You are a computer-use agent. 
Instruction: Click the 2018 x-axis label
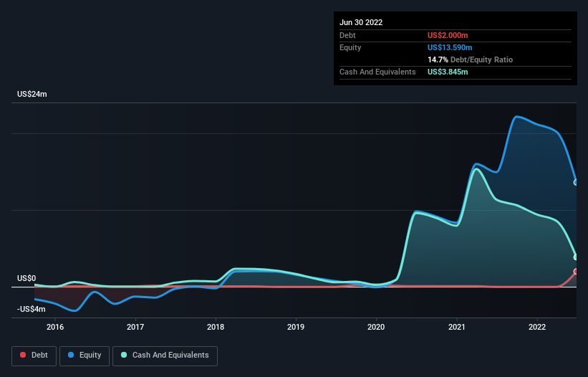pyautogui.click(x=216, y=327)
